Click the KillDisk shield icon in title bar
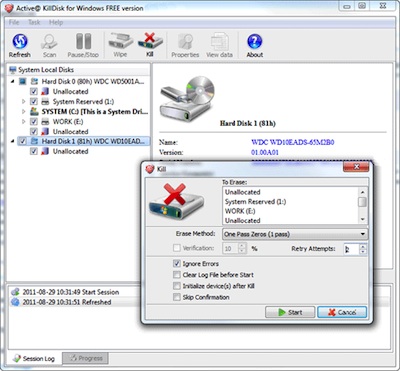This screenshot has height=371, width=400. 9,8
